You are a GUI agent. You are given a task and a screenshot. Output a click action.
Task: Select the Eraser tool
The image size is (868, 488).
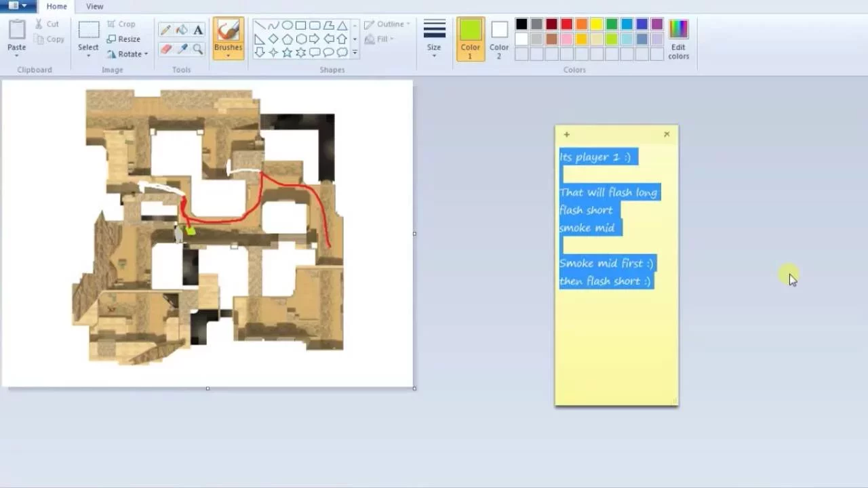coord(165,49)
